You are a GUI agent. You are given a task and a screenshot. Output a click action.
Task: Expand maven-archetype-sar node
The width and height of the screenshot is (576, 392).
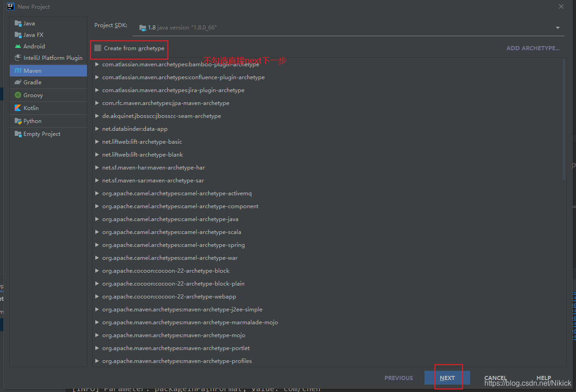[97, 180]
